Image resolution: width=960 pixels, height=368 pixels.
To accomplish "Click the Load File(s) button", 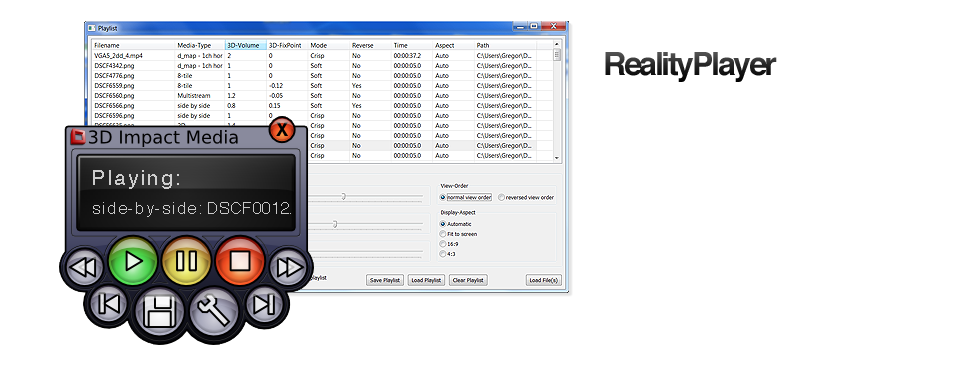I will tap(544, 280).
